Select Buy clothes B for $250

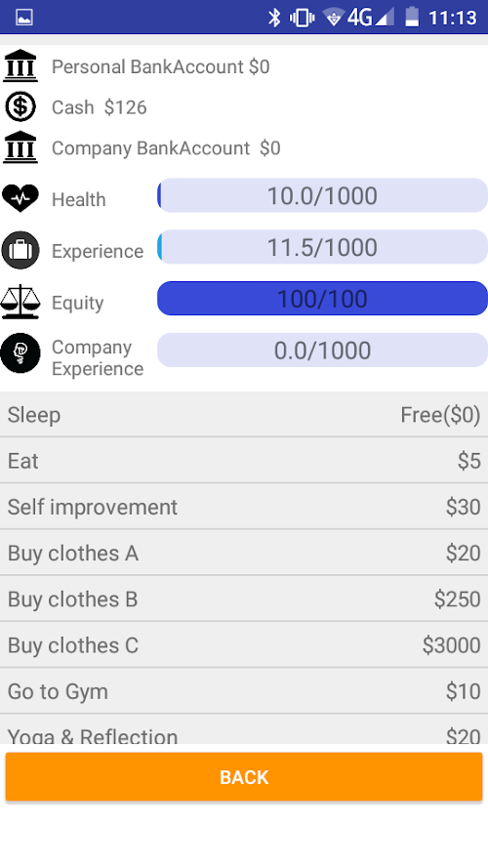tap(244, 599)
